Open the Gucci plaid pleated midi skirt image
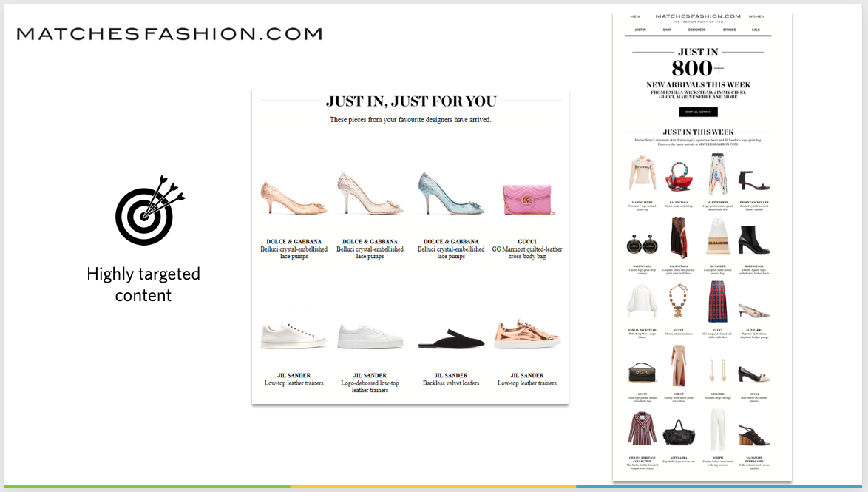The width and height of the screenshot is (868, 492). (x=717, y=301)
